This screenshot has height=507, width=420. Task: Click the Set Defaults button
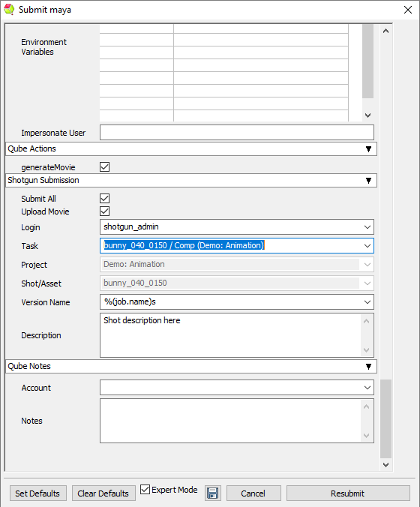pyautogui.click(x=37, y=493)
